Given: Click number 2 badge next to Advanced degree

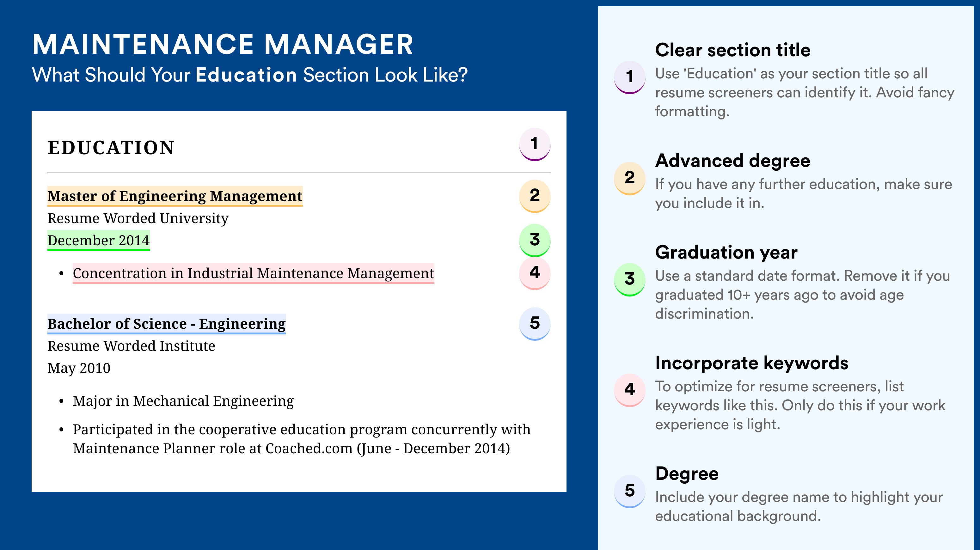Looking at the screenshot, I should point(630,178).
